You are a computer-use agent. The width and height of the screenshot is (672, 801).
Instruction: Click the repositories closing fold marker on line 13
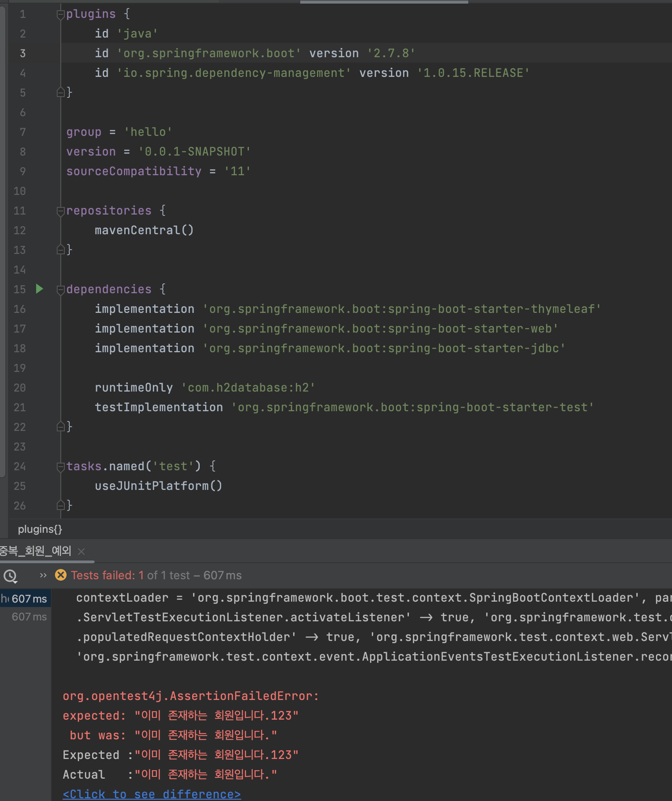tap(61, 250)
